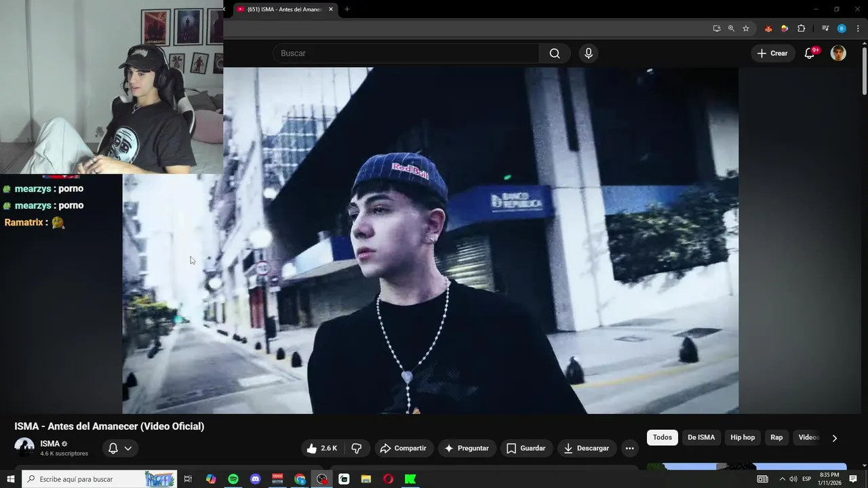Open Task View from taskbar
The height and width of the screenshot is (488, 868).
[x=189, y=479]
